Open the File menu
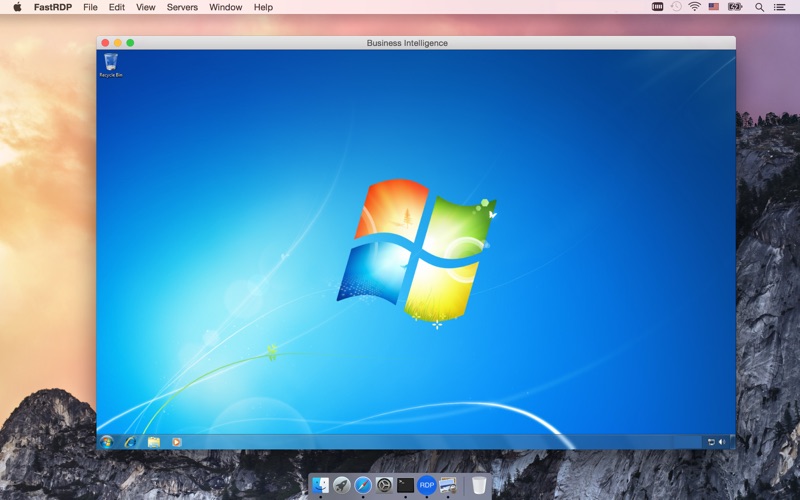800x500 pixels. (90, 7)
